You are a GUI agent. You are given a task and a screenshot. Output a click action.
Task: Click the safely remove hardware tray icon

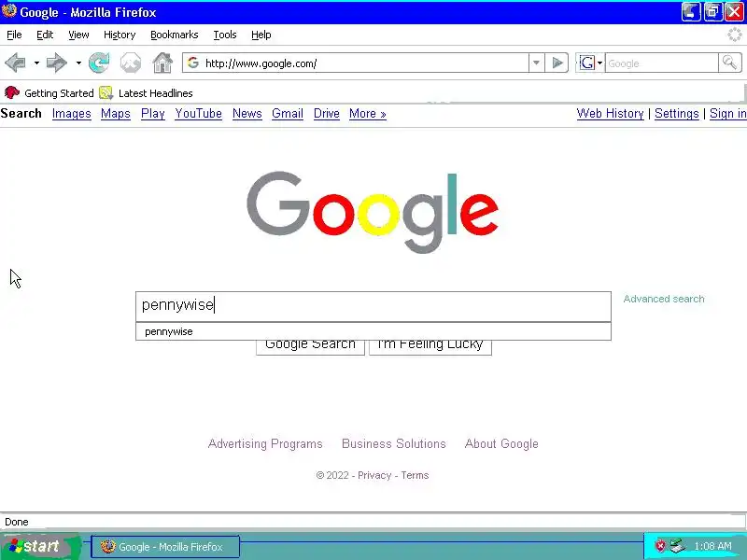click(677, 546)
